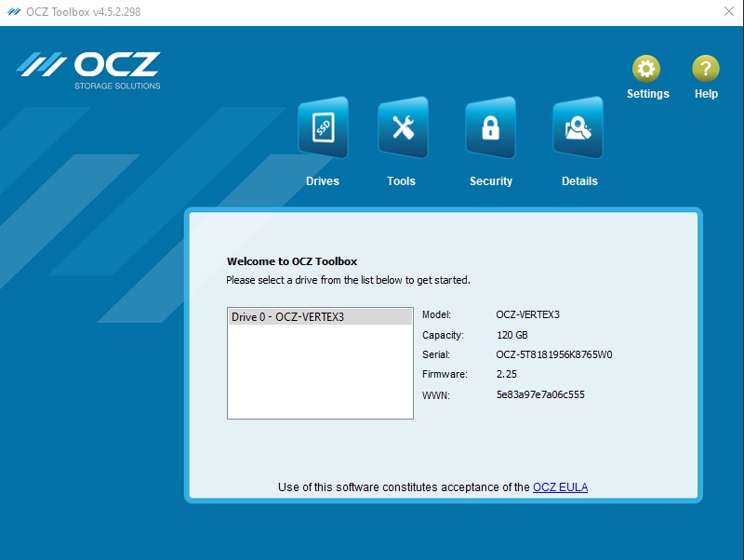Switch to the Tools label
744x560 pixels.
[x=401, y=180]
